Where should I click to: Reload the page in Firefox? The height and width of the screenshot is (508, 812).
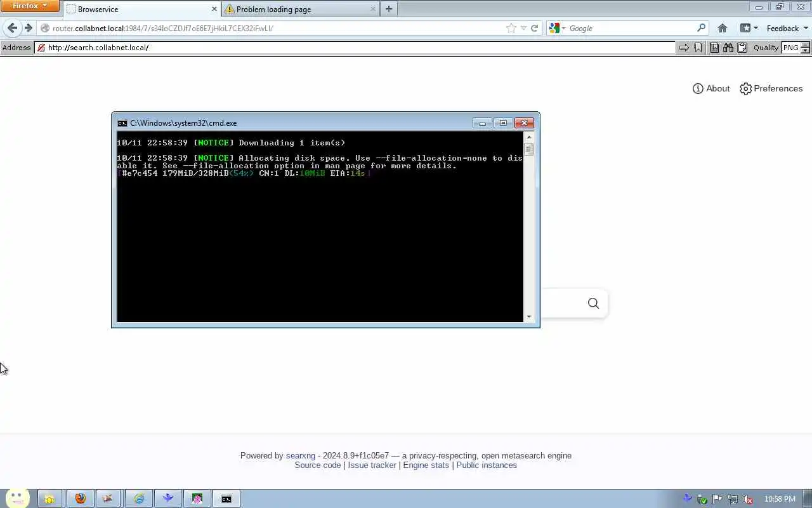[534, 28]
